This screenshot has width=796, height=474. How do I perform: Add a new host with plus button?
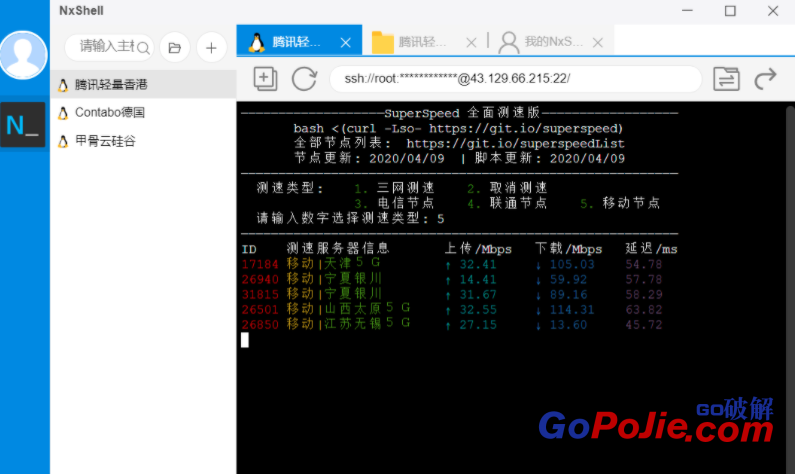click(x=210, y=47)
